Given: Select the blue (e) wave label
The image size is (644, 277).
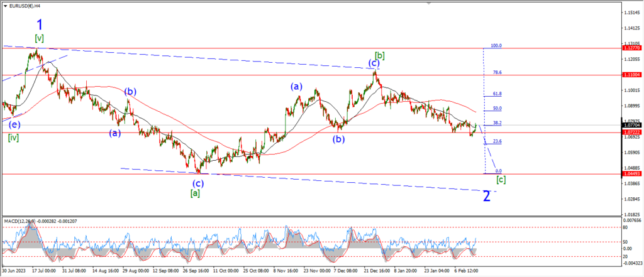Looking at the screenshot, I should point(13,124).
